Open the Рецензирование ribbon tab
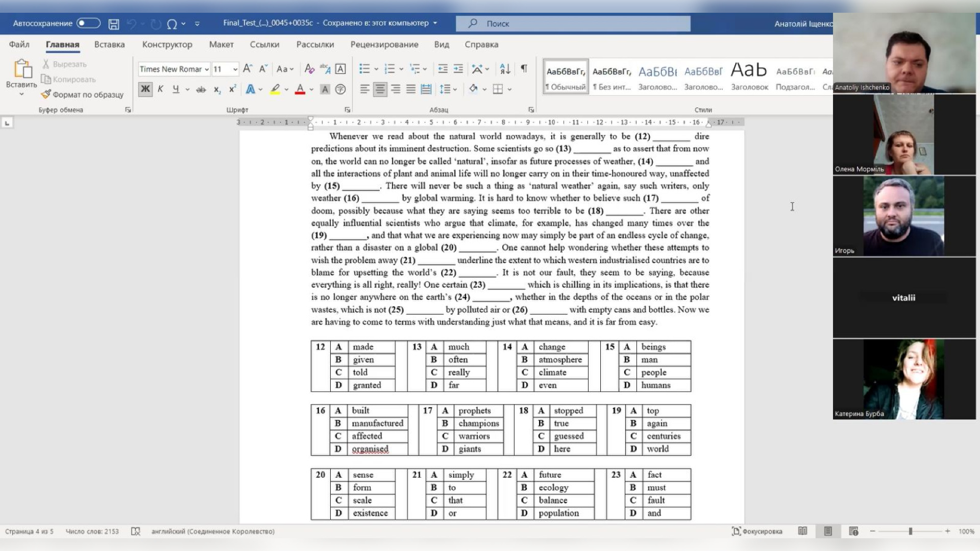 (x=384, y=44)
